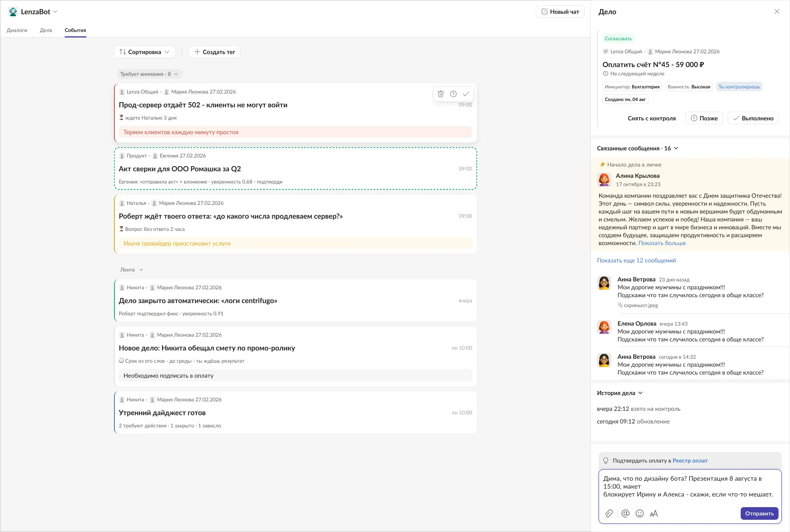Click the Позже button
The height and width of the screenshot is (532, 790).
pos(704,118)
